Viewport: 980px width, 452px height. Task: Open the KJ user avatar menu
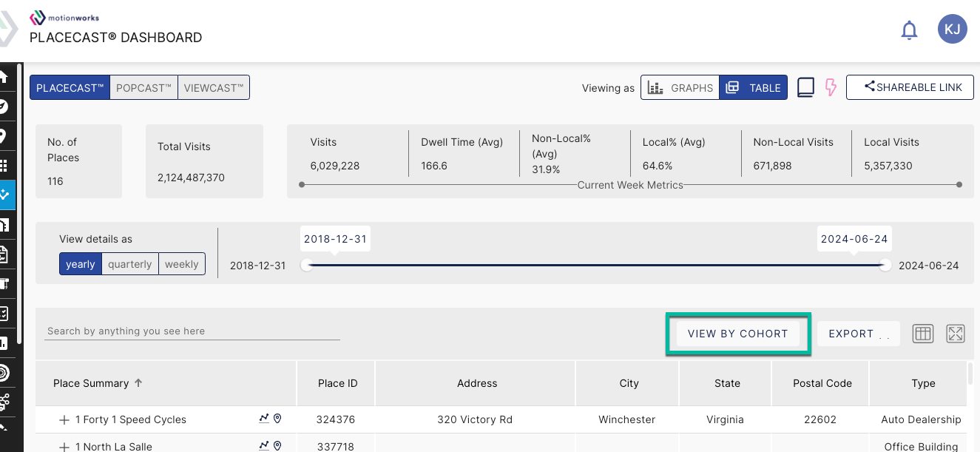(x=953, y=30)
